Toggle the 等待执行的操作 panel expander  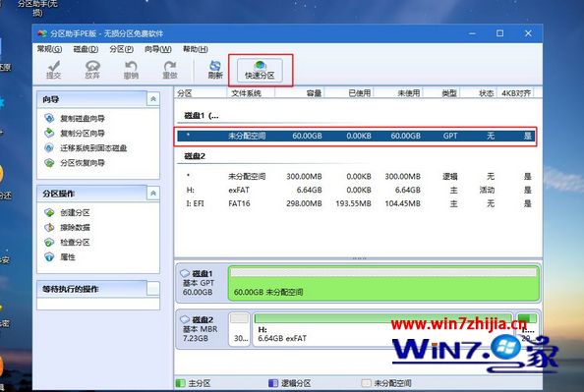click(x=153, y=289)
